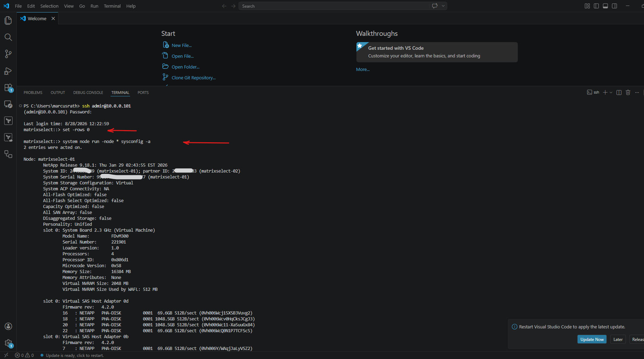This screenshot has height=359, width=644.
Task: Open the HCP Terraform cloud view
Action: pos(8,137)
